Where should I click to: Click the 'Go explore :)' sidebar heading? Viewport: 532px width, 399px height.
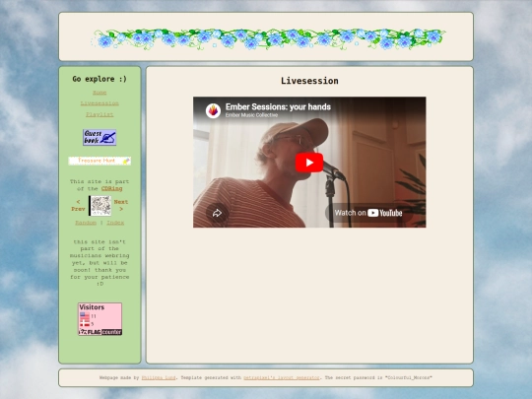[x=100, y=79]
